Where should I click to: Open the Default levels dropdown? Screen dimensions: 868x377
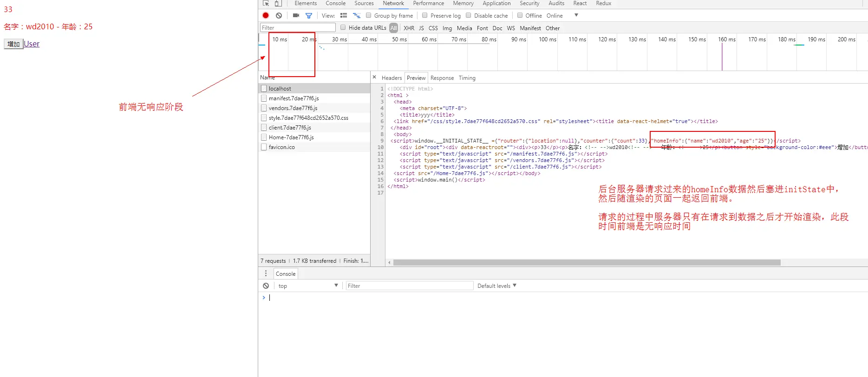(497, 286)
